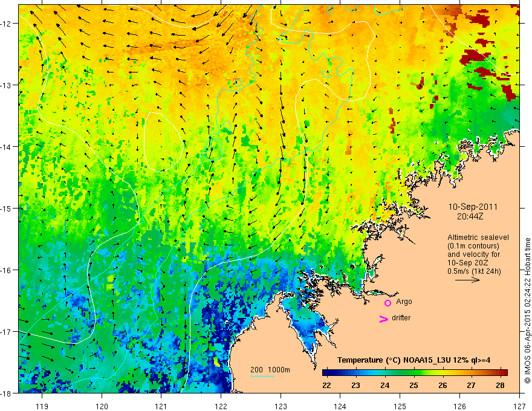Click the latitude axis label -17

point(6,331)
